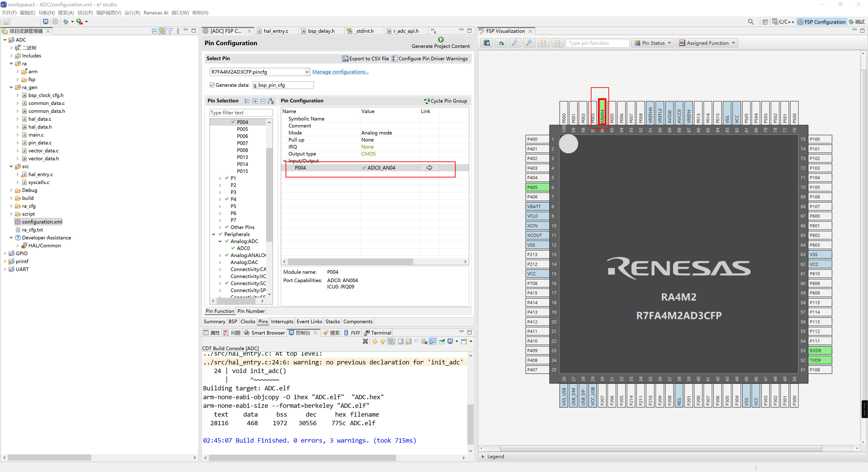Click the search magnifier in top toolbar
868x472 pixels.
pyautogui.click(x=751, y=22)
